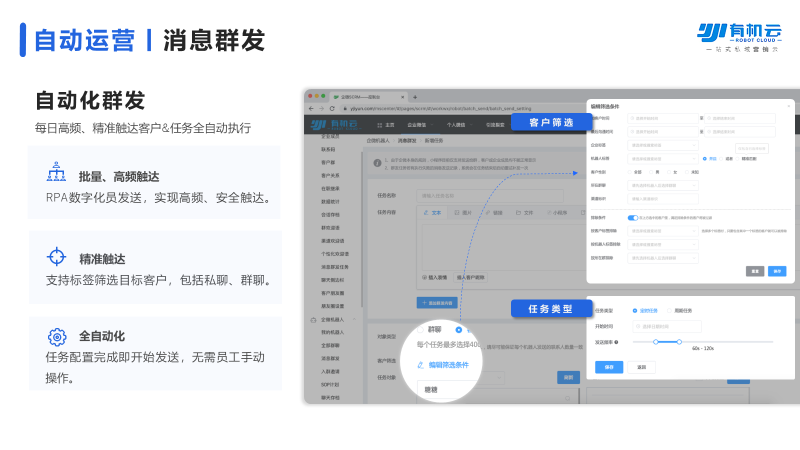Click the browser back arrow
The height and width of the screenshot is (450, 800).
click(x=310, y=108)
